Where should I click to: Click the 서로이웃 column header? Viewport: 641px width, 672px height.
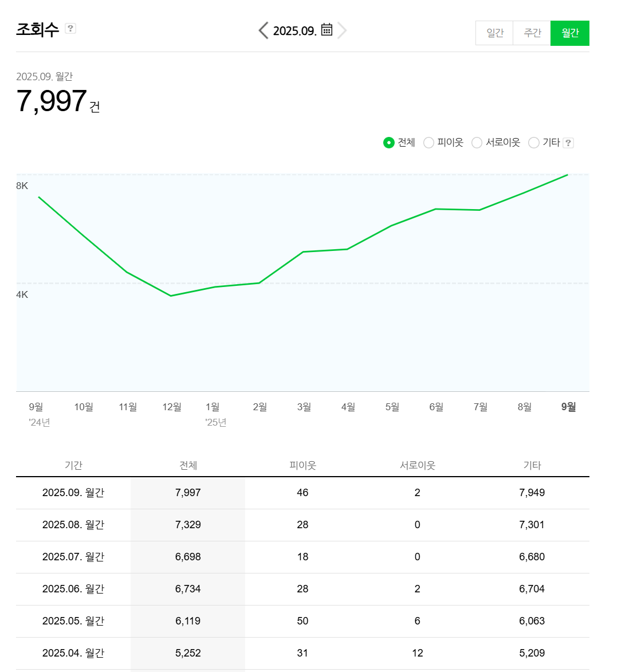(417, 465)
